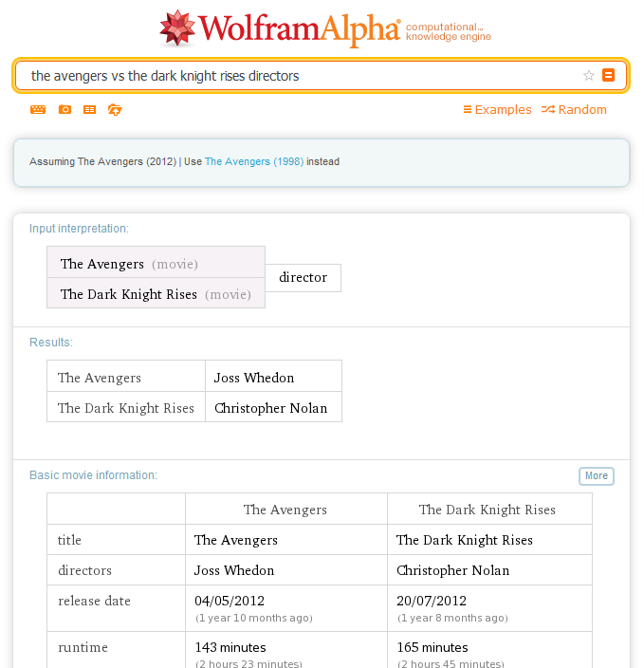
Task: Click The Avengers column header in movie info
Action: 285,510
